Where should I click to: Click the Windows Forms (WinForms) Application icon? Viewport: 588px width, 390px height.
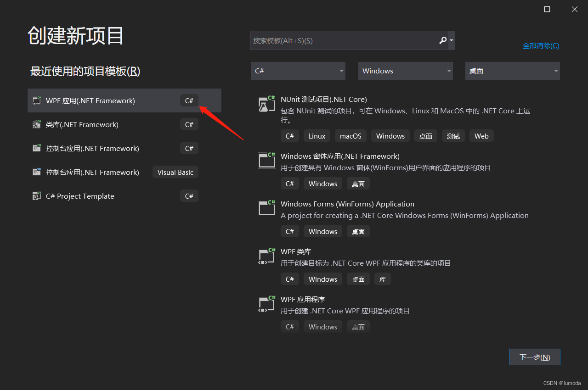point(266,208)
